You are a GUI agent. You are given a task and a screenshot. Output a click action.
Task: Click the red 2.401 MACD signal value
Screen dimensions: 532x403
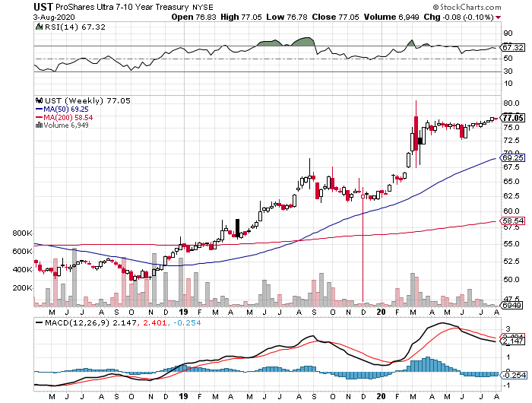click(x=155, y=323)
